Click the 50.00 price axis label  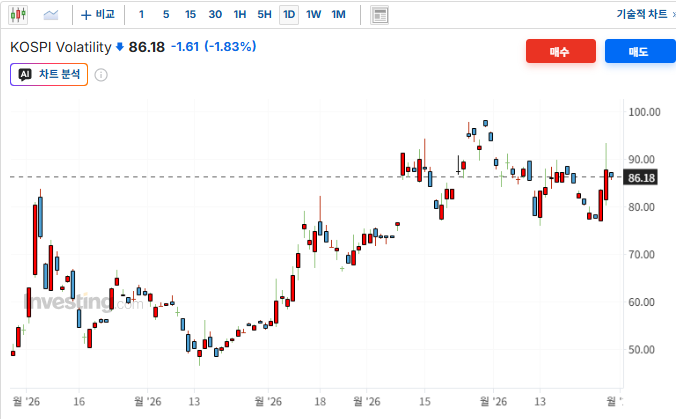point(642,350)
